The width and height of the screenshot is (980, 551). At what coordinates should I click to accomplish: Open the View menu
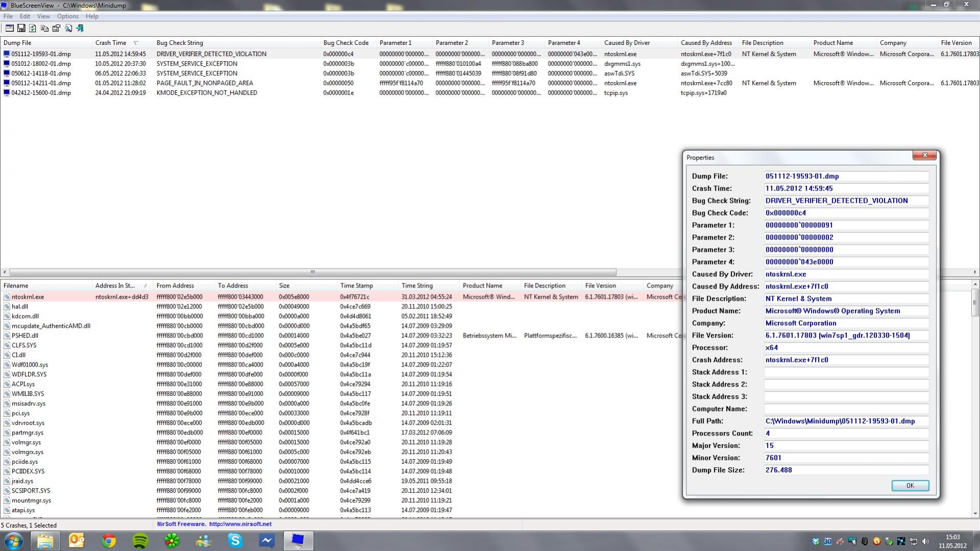click(43, 16)
